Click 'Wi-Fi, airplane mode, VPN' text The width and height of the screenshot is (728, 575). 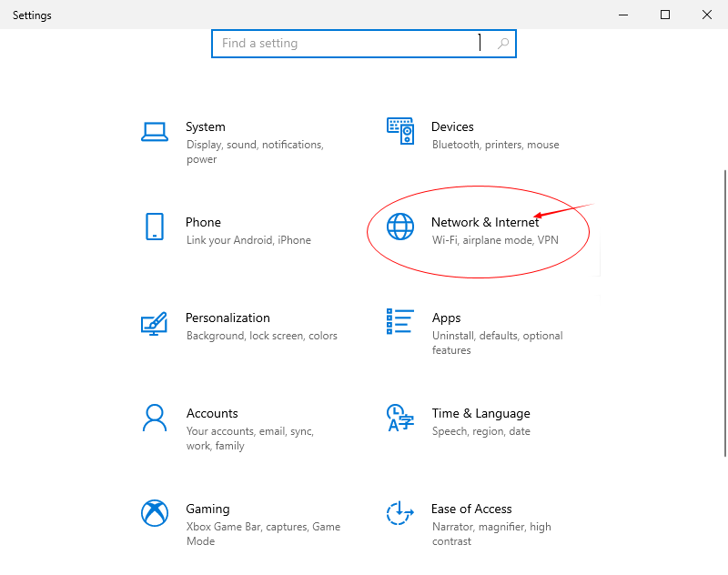495,240
